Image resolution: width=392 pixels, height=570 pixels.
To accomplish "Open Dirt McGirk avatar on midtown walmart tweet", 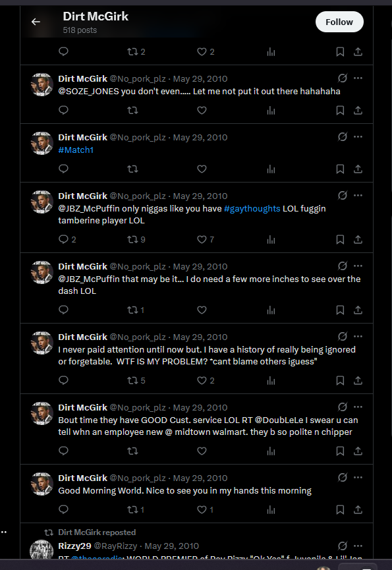I will coord(42,413).
